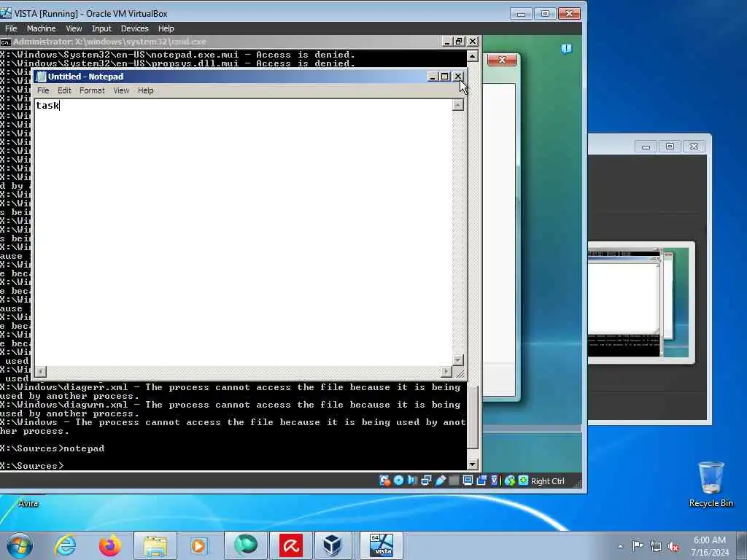The height and width of the screenshot is (560, 747).
Task: Click the 'Right Ctrl' host key label
Action: pyautogui.click(x=547, y=481)
